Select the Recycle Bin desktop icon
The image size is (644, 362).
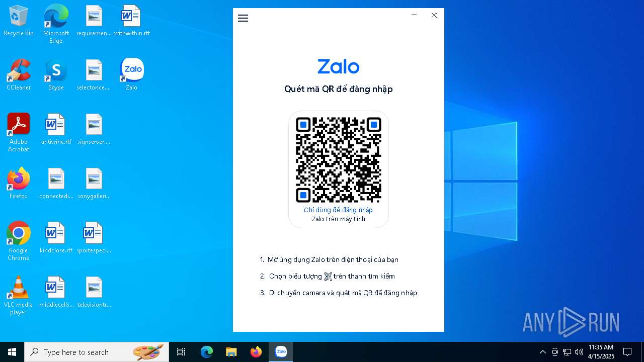[x=19, y=21]
